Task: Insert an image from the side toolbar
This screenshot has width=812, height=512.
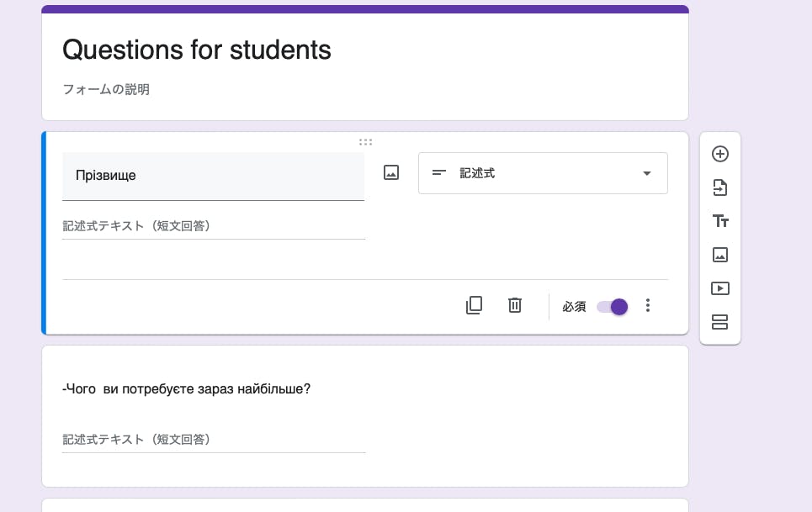Action: pyautogui.click(x=719, y=255)
